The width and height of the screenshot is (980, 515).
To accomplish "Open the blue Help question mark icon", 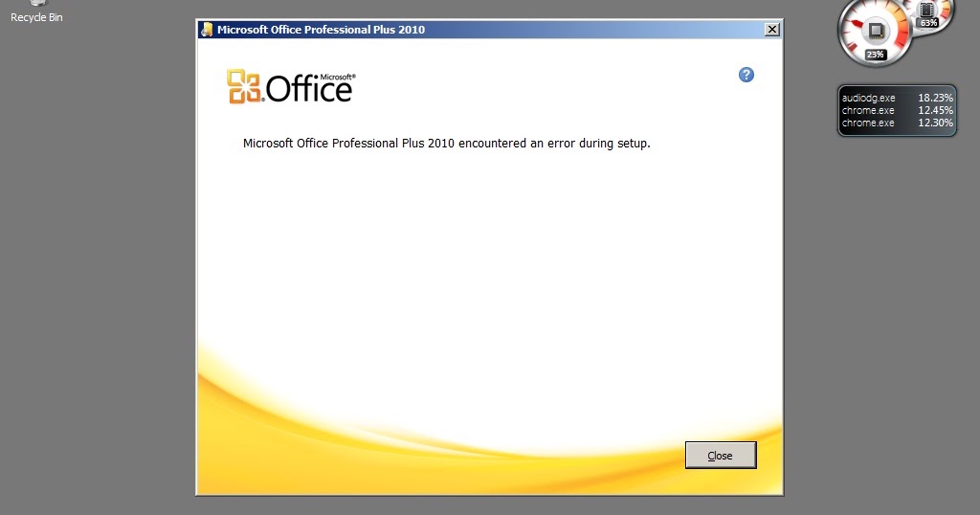I will pyautogui.click(x=746, y=75).
